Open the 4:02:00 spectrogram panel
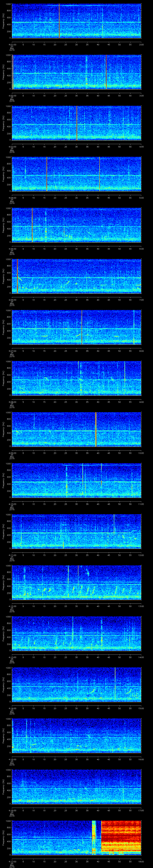This screenshot has height=868, width=153. (77, 72)
